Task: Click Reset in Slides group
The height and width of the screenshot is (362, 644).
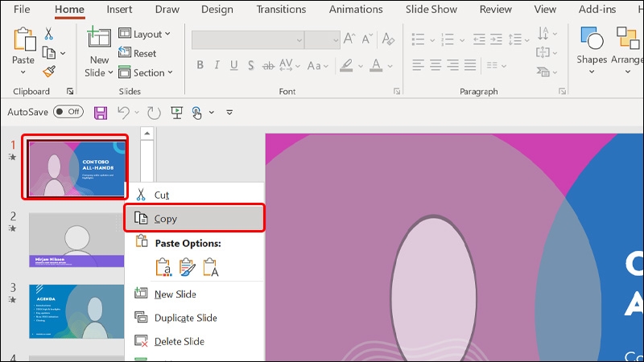Action: pyautogui.click(x=137, y=53)
